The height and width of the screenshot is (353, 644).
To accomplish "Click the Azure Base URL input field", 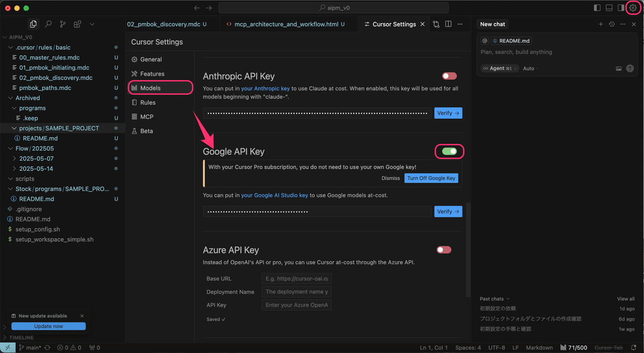I will click(x=297, y=278).
